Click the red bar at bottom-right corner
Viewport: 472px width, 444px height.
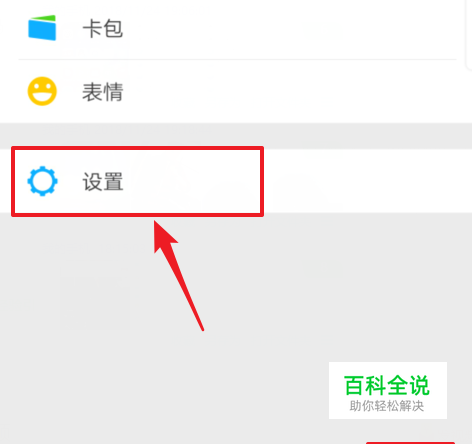tap(411, 443)
